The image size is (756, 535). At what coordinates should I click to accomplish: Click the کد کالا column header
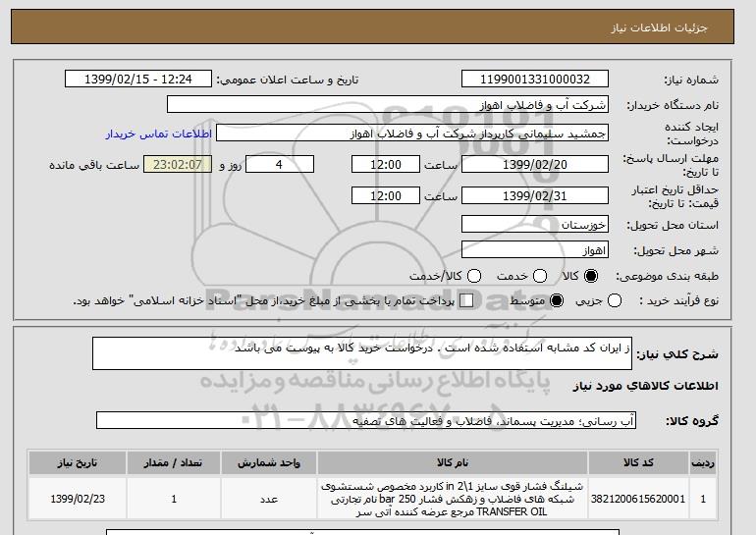[x=638, y=463]
